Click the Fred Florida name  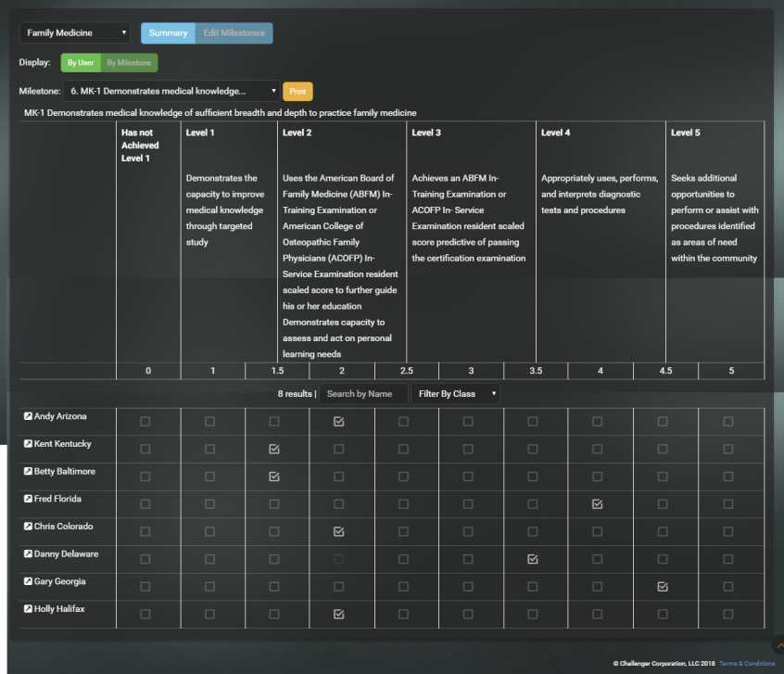coord(57,499)
